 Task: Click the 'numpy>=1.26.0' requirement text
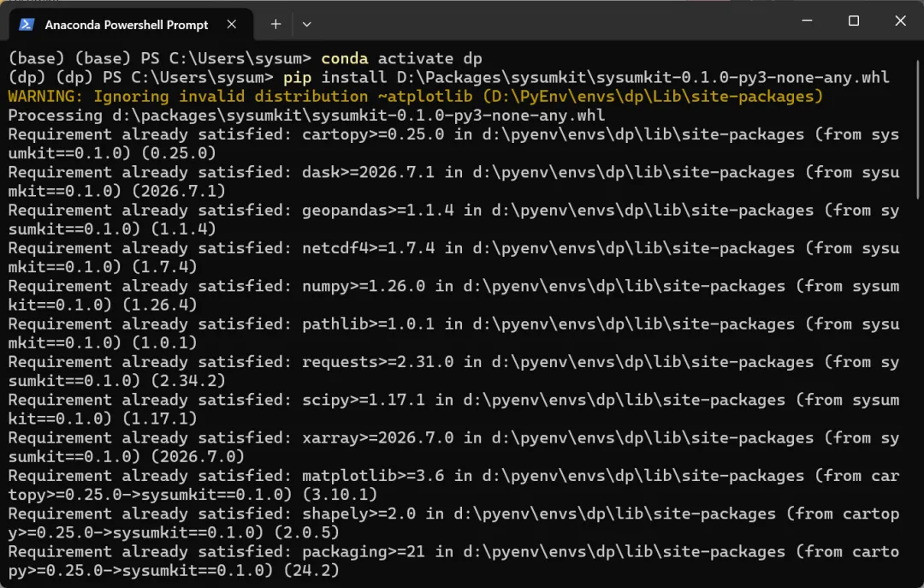(x=364, y=286)
